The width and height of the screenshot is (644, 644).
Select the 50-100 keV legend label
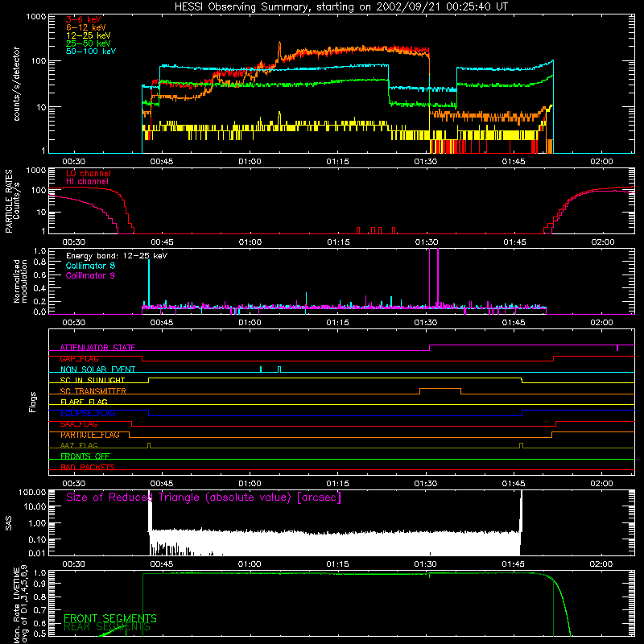pos(91,52)
